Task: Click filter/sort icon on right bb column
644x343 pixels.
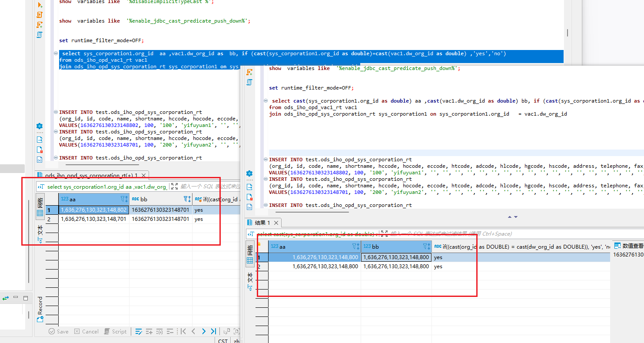Action: pyautogui.click(x=427, y=246)
